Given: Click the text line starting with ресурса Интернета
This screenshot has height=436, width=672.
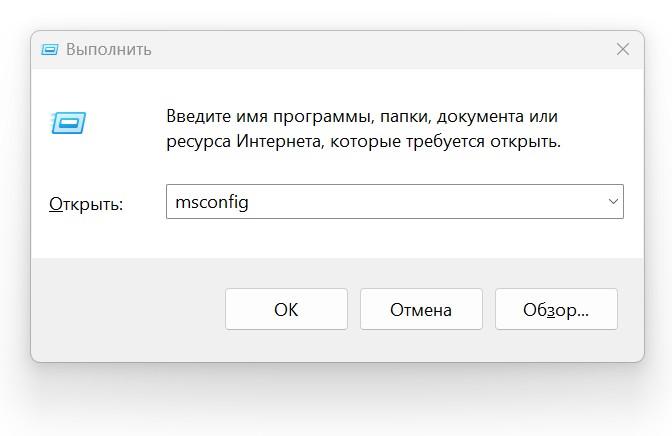Looking at the screenshot, I should click(363, 141).
